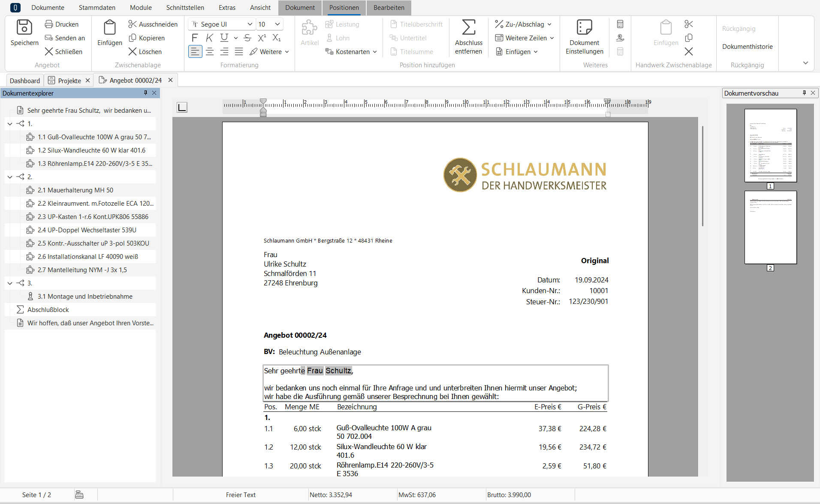The height and width of the screenshot is (504, 820).
Task: Open the Dokumente menu
Action: point(48,8)
